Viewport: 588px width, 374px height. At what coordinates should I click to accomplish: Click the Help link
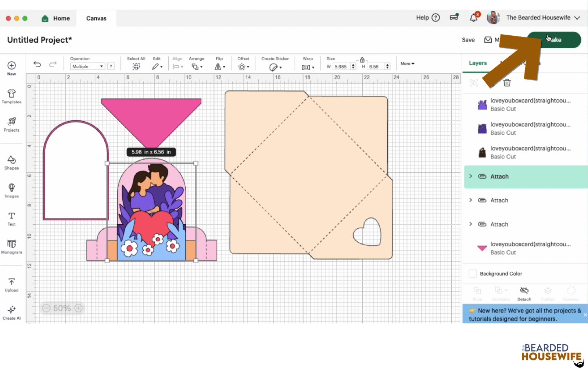pos(427,18)
